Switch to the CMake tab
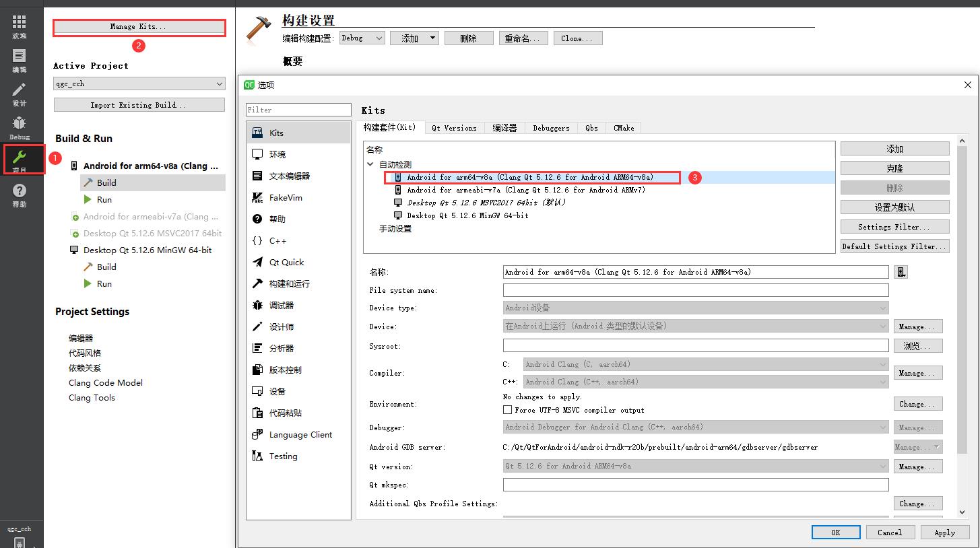Image resolution: width=980 pixels, height=548 pixels. click(x=624, y=128)
